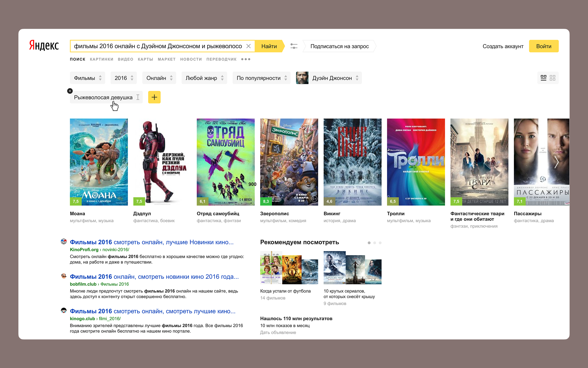Image resolution: width=588 pixels, height=368 pixels.
Task: Open bobfilm.club favicon result
Action: [64, 276]
